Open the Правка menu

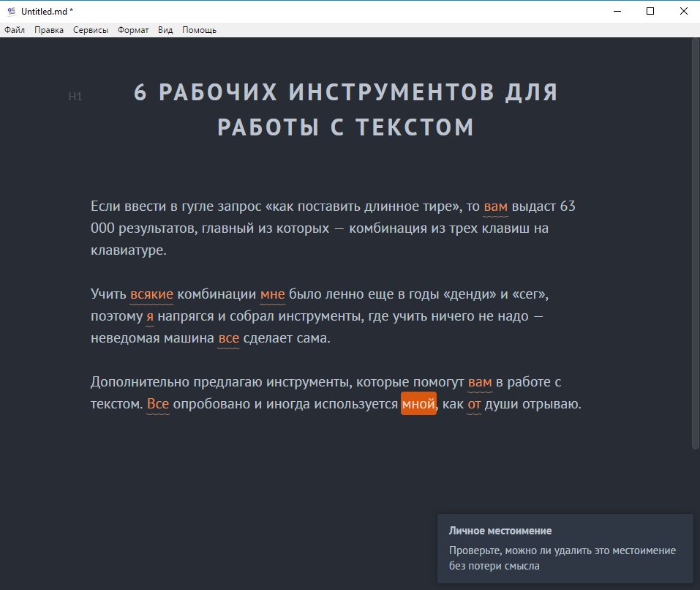pyautogui.click(x=49, y=30)
